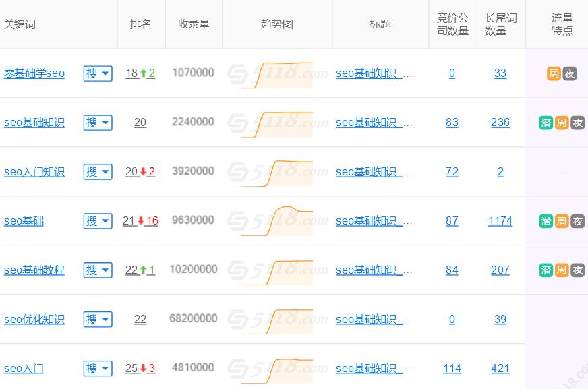Open keyword link seo入门
588x389 pixels.
coord(24,368)
